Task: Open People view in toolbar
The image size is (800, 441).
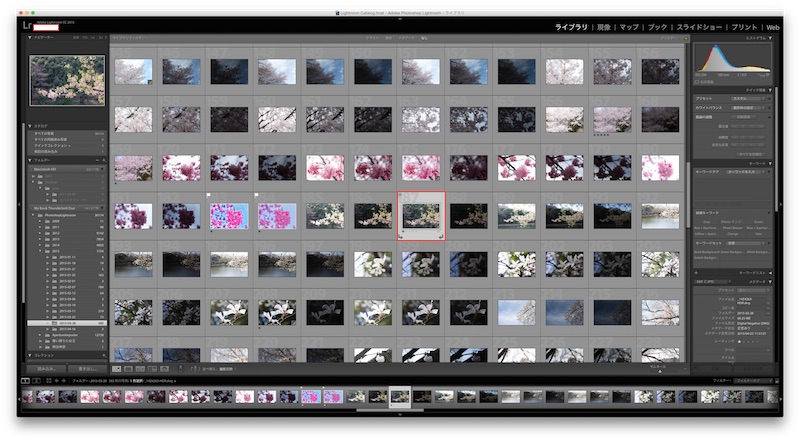Action: [x=164, y=369]
